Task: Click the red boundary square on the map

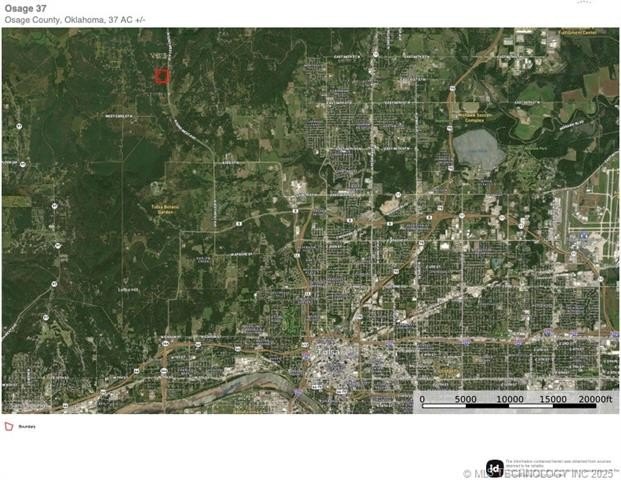Action: click(x=162, y=76)
